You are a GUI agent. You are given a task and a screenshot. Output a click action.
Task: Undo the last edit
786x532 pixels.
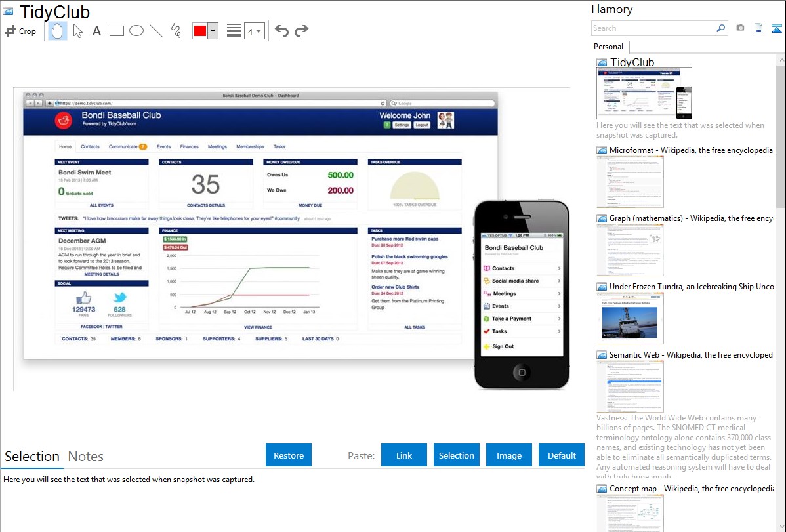[x=281, y=31]
